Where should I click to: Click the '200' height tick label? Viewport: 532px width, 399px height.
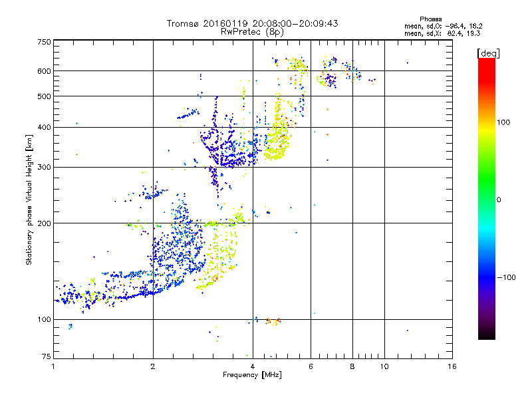[44, 223]
